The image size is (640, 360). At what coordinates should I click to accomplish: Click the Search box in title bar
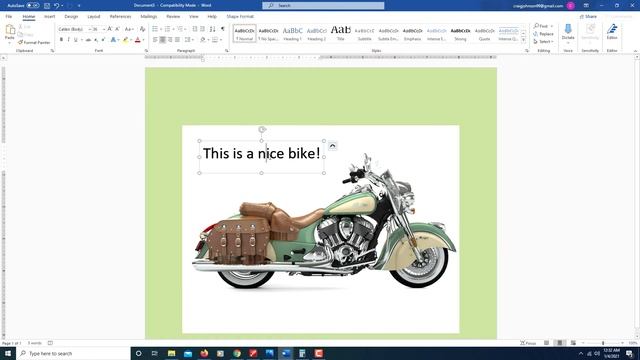point(323,6)
